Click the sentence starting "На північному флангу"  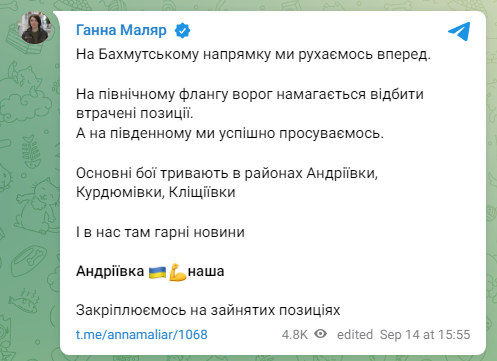(250, 104)
